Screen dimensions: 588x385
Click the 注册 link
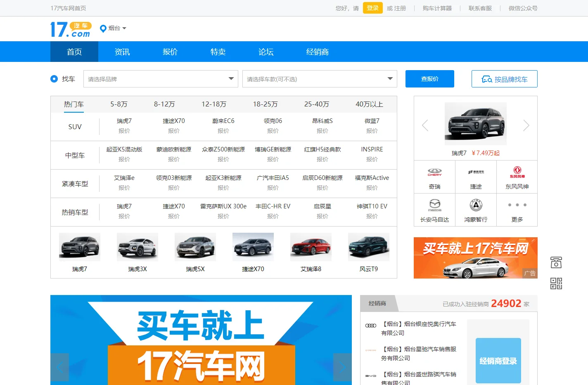pyautogui.click(x=400, y=8)
